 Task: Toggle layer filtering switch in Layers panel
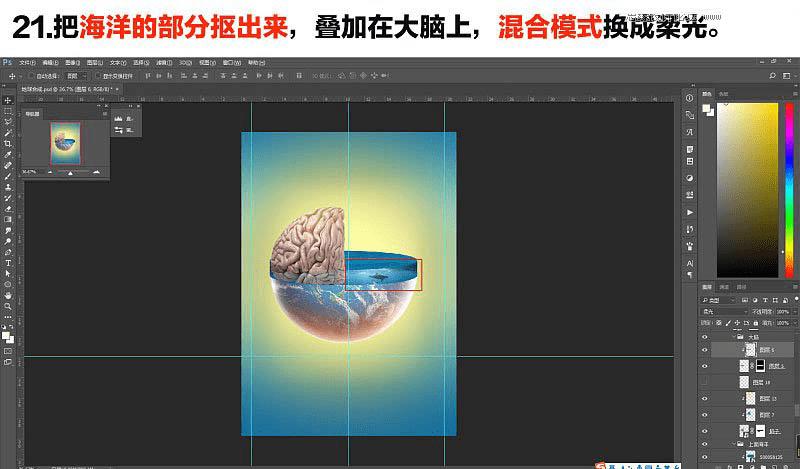click(795, 300)
